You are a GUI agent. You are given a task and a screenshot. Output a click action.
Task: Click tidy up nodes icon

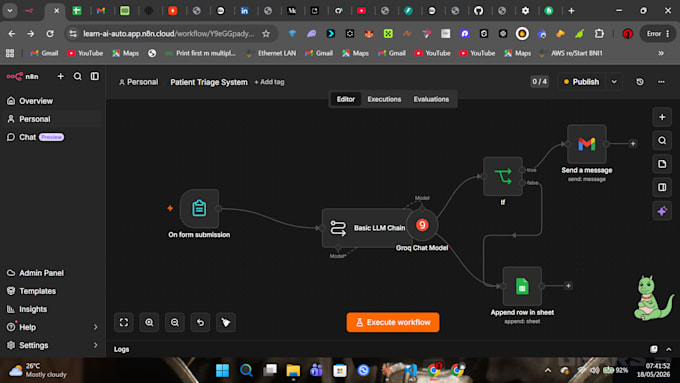coord(226,322)
